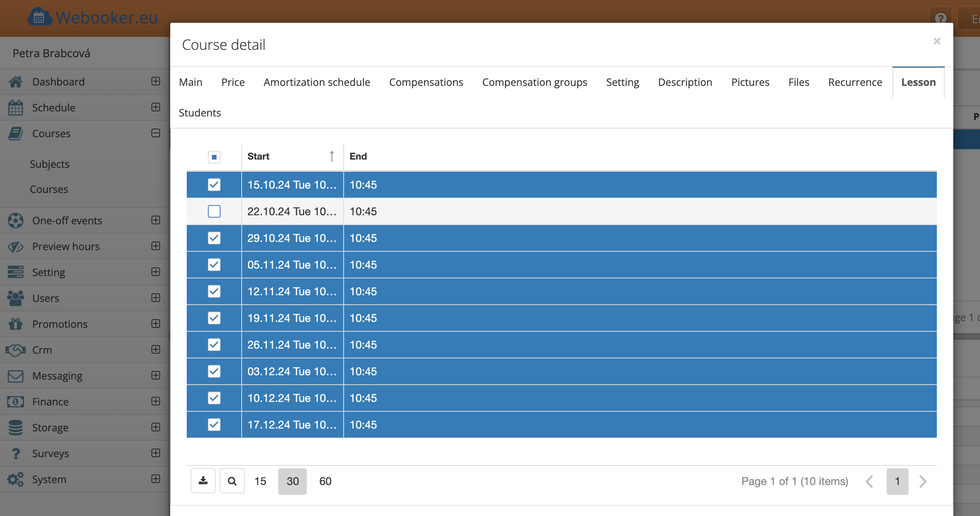Click the download export icon button
980x516 pixels.
click(x=203, y=481)
